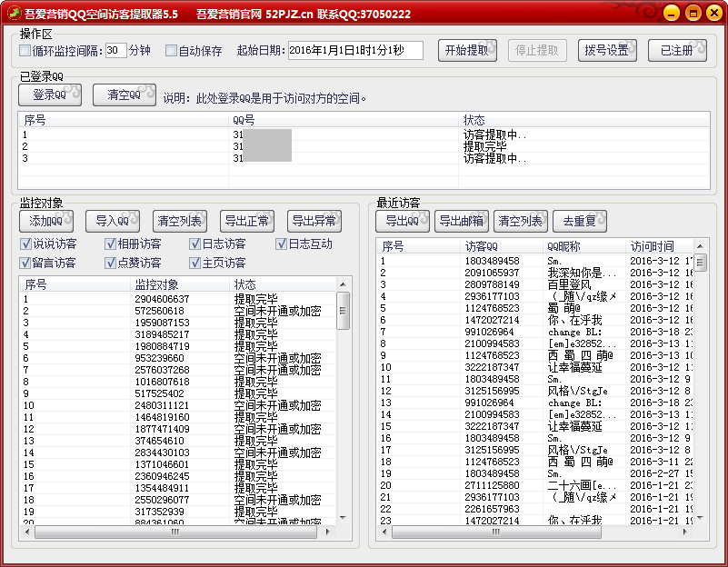Click the 起始日期 date input field
Image resolution: width=728 pixels, height=567 pixels.
[354, 51]
